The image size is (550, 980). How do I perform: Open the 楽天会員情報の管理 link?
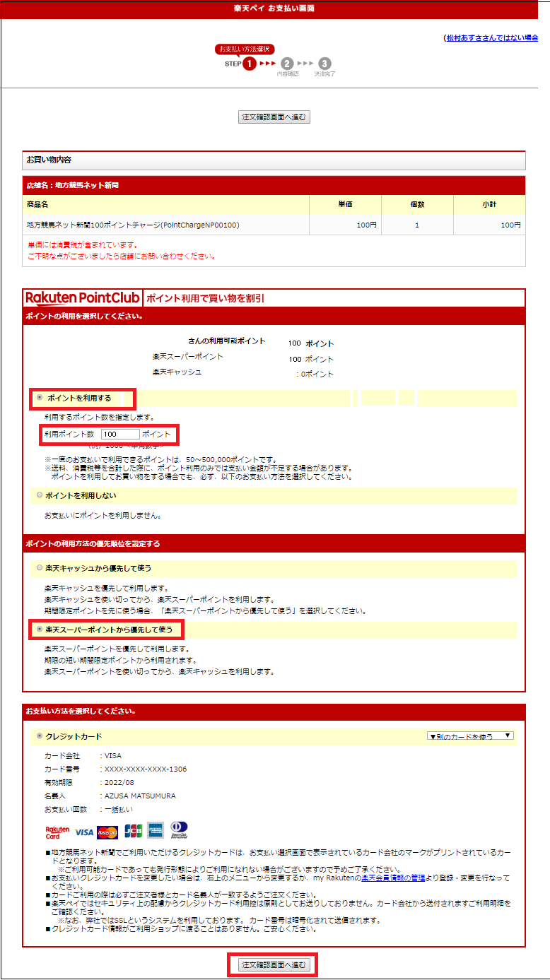coord(393,878)
